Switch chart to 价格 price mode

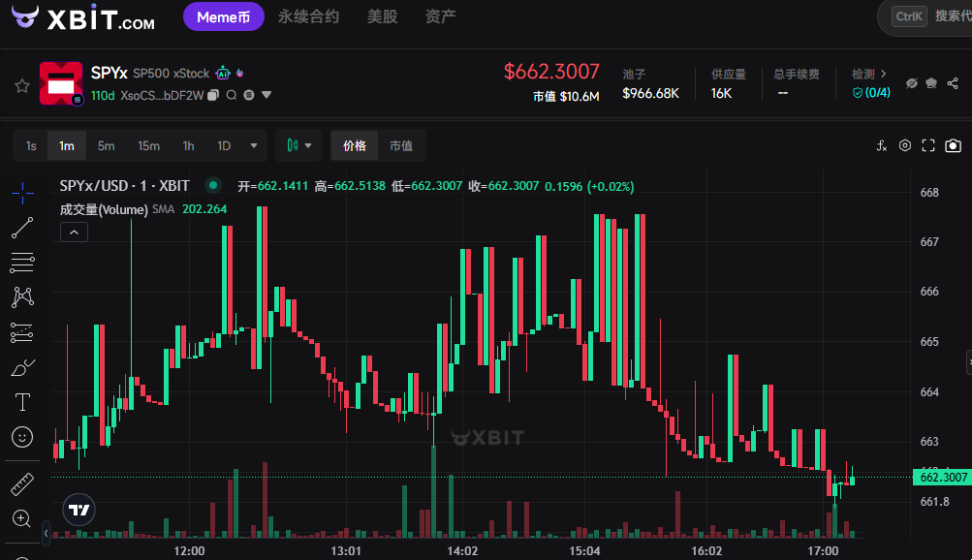click(355, 145)
